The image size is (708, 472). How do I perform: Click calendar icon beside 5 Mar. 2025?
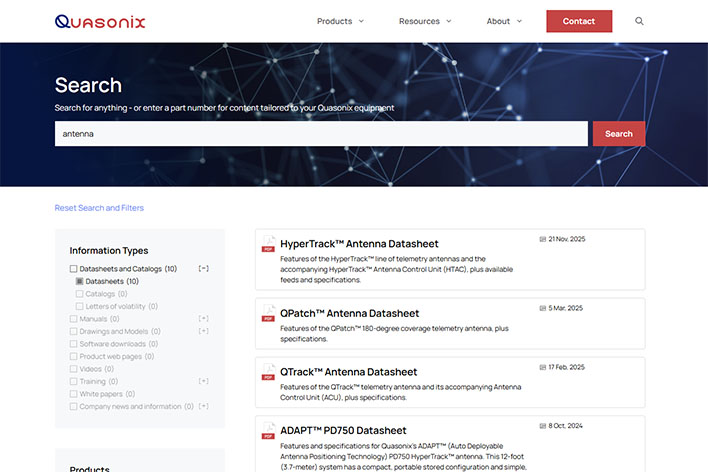coord(543,308)
